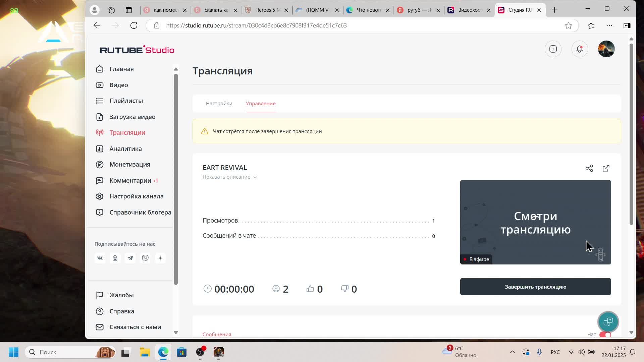Click the sidebar scroll up arrow
This screenshot has height=362, width=644.
click(x=176, y=69)
